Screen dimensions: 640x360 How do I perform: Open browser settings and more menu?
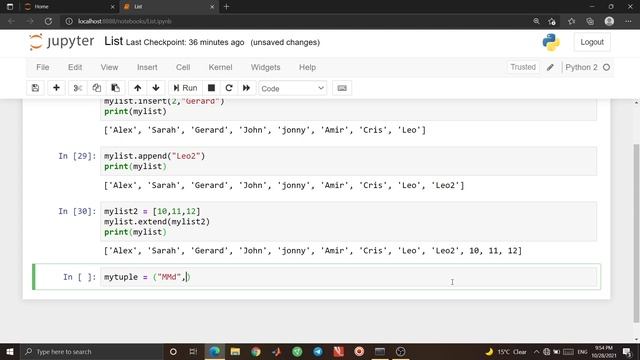click(x=628, y=21)
